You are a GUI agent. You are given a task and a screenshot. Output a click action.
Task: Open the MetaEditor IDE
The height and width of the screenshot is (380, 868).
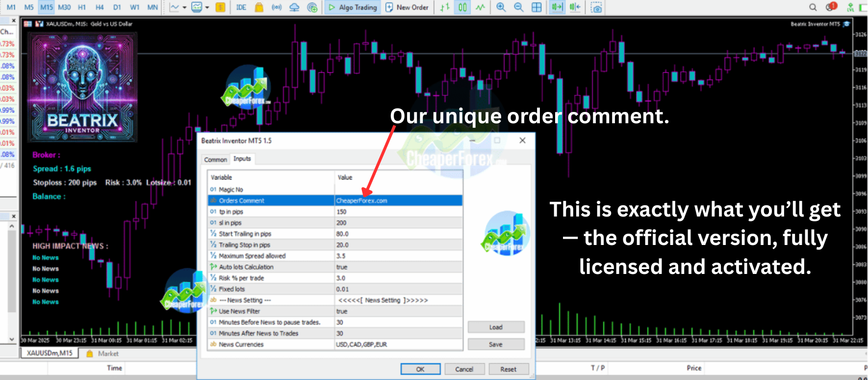click(x=241, y=7)
